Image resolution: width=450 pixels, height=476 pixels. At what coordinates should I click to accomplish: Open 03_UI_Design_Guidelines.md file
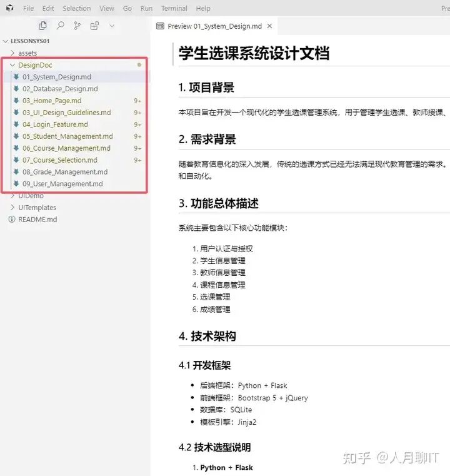[67, 113]
